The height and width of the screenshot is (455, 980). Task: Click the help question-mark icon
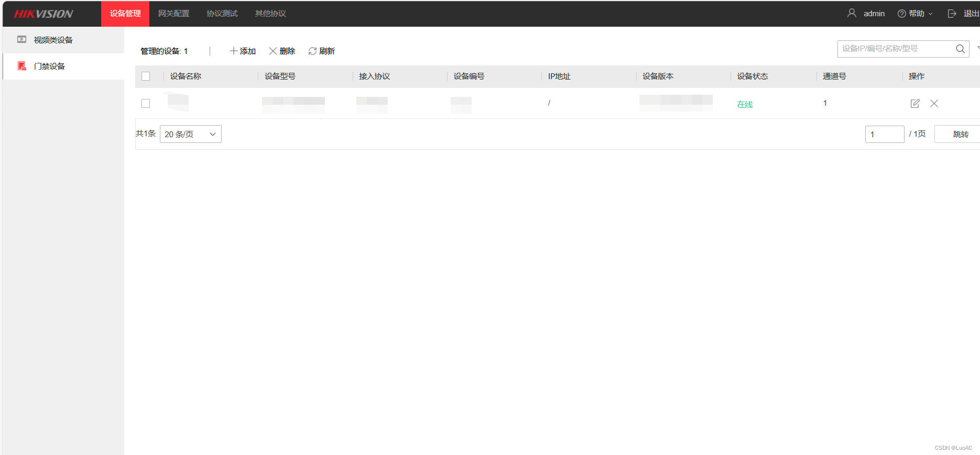point(901,14)
